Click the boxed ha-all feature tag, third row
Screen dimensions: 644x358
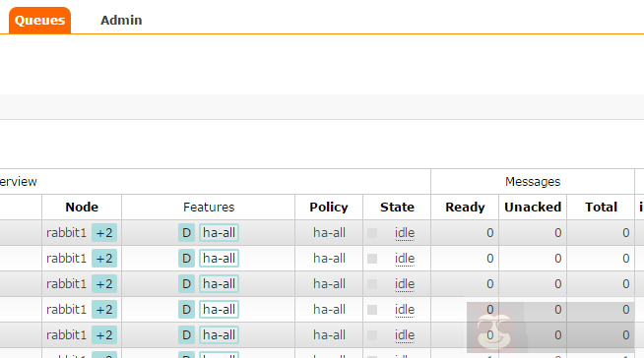click(x=219, y=284)
